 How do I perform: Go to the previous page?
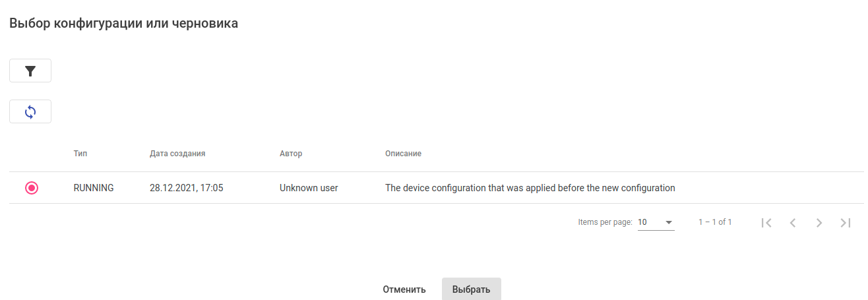coord(793,223)
